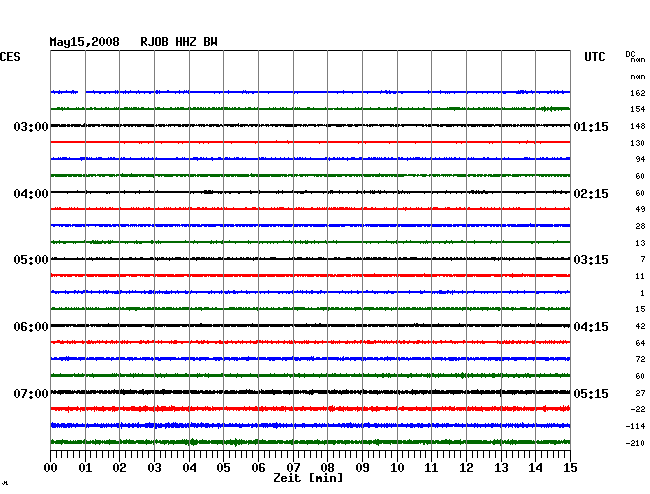Click the black seismogram trace at 07:00

pos(310,392)
